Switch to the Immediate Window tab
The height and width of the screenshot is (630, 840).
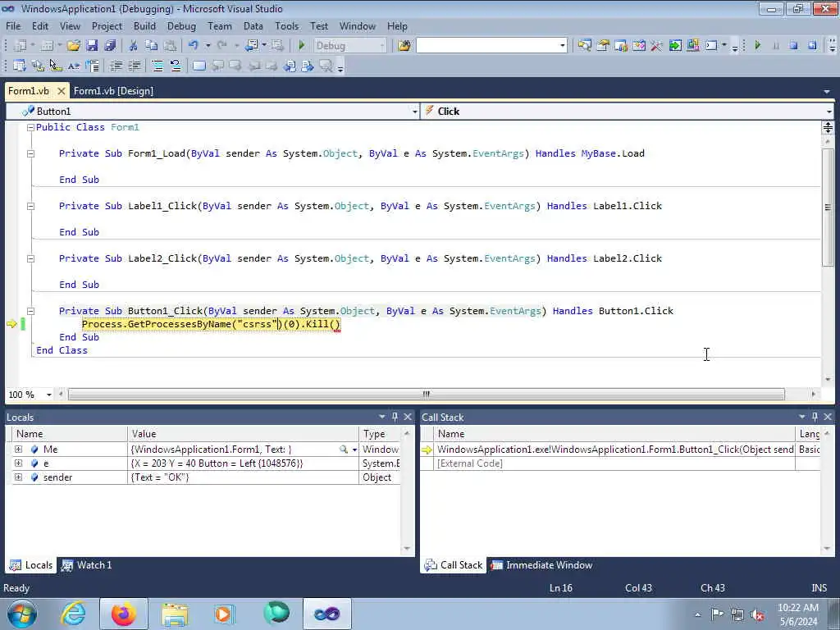point(541,565)
